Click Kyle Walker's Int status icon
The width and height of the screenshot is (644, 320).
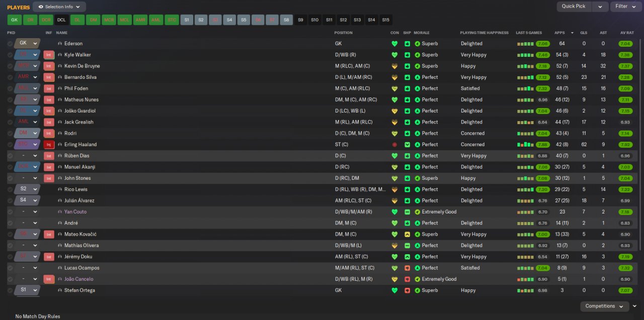point(49,55)
